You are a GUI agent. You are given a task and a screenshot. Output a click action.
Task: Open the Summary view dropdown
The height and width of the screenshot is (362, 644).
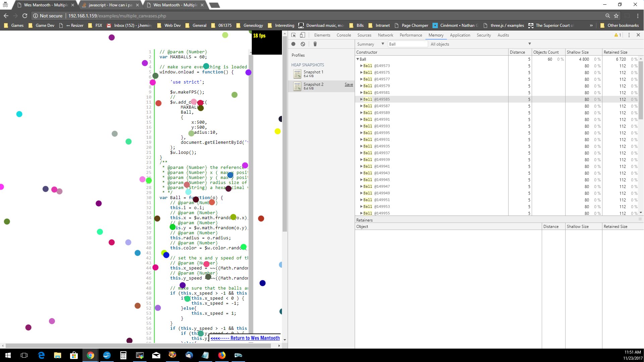point(370,44)
